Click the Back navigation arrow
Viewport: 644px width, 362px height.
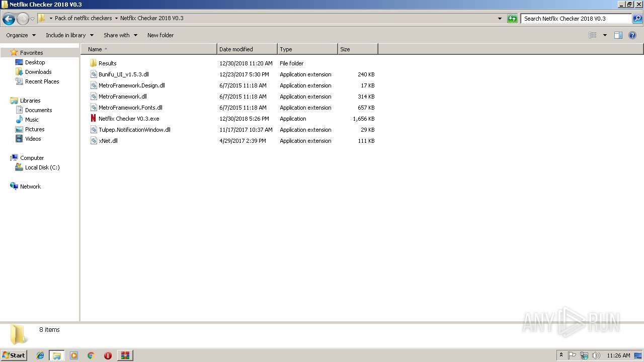point(9,19)
